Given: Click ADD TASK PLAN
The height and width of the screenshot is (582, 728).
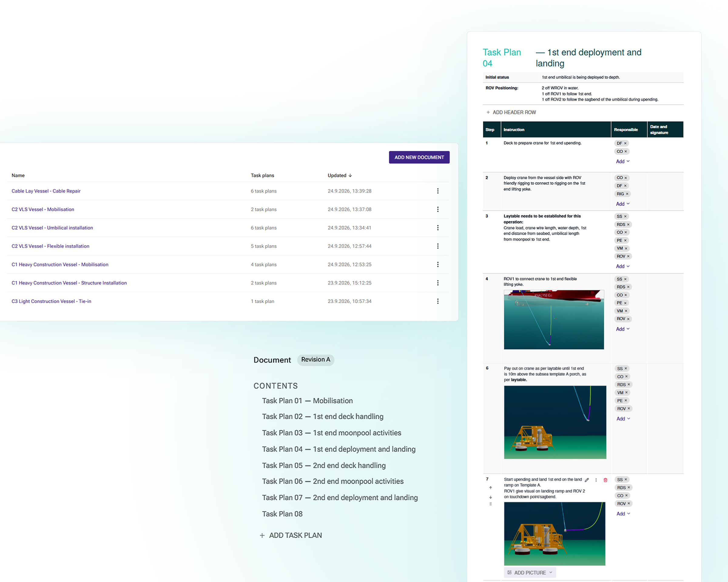Looking at the screenshot, I should click(291, 535).
